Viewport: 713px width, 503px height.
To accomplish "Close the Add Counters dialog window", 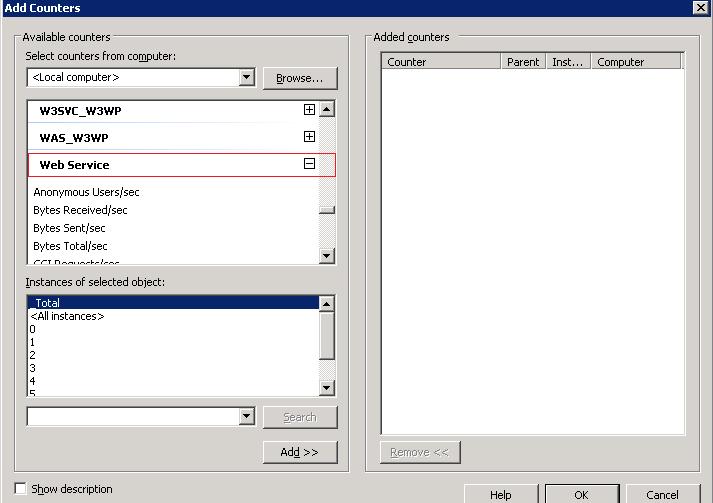I will pyautogui.click(x=700, y=7).
